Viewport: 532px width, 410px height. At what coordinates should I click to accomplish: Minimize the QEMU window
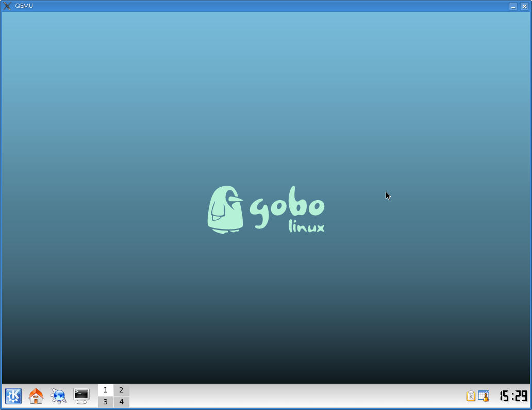pos(513,6)
